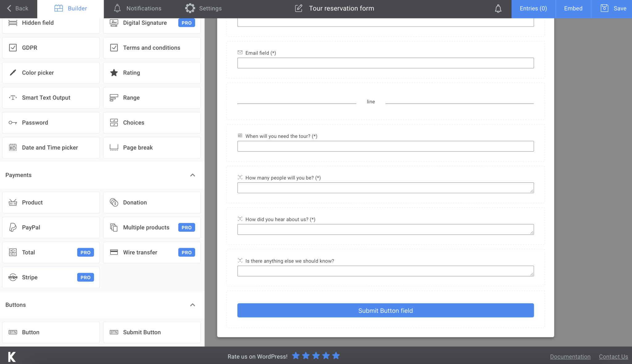The height and width of the screenshot is (364, 632).
Task: Click the PayPal field icon
Action: pyautogui.click(x=13, y=227)
